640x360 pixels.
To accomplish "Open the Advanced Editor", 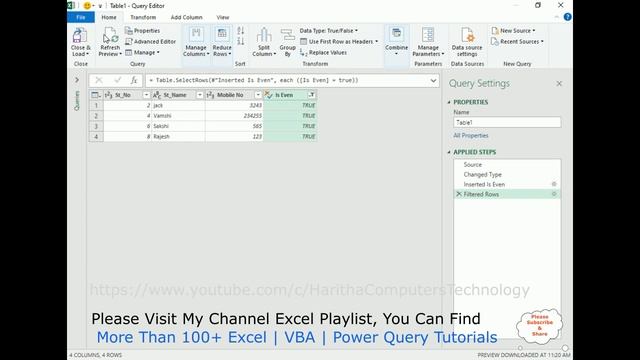I will (x=150, y=42).
